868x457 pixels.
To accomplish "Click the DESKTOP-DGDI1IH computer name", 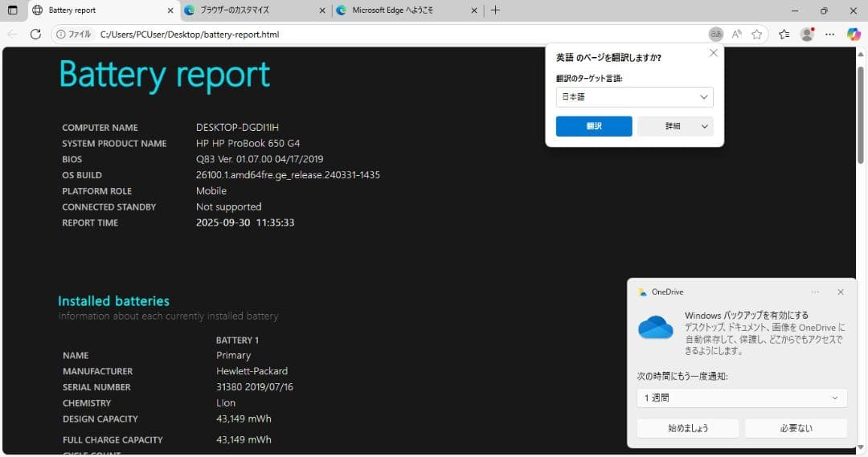I will tap(237, 127).
